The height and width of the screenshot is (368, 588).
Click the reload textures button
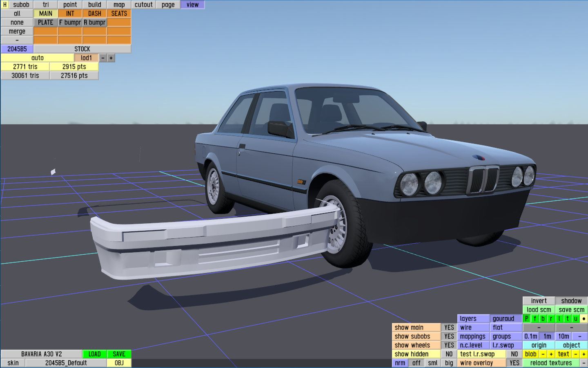[551, 363]
